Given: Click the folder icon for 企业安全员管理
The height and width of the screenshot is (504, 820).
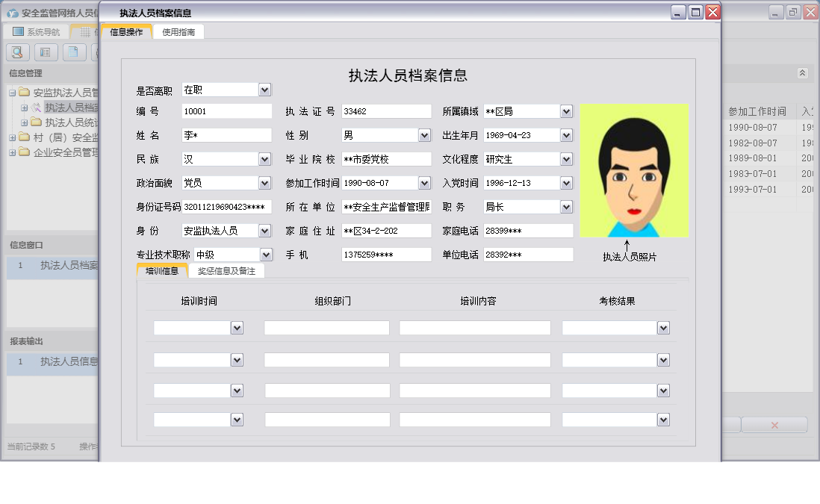Looking at the screenshot, I should [x=23, y=151].
